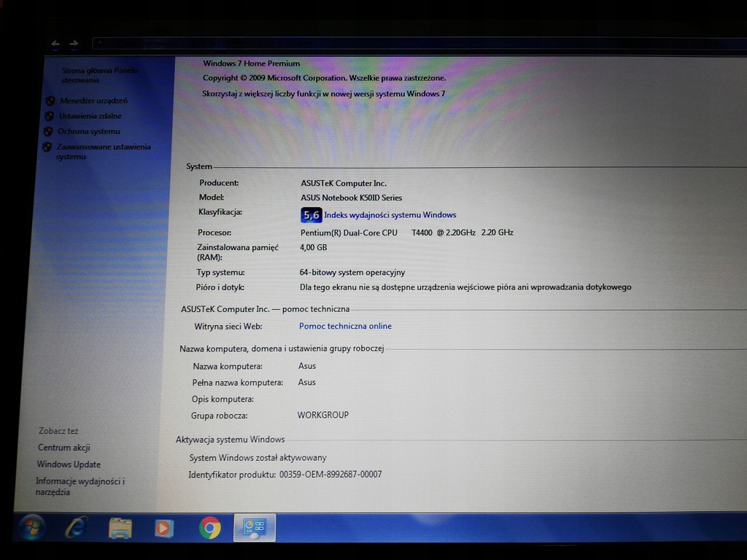
Task: Click the shield icon beside Ochrona systemu
Action: click(x=48, y=131)
